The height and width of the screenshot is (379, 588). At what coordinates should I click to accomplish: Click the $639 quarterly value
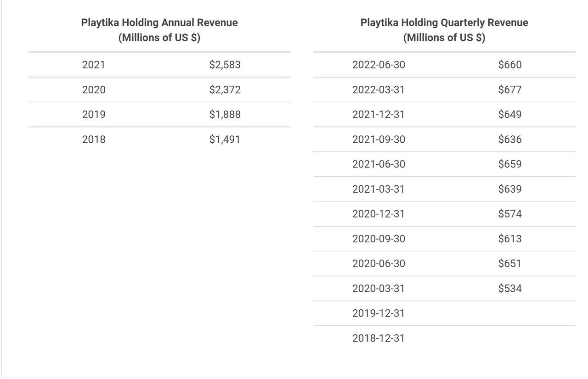click(510, 189)
